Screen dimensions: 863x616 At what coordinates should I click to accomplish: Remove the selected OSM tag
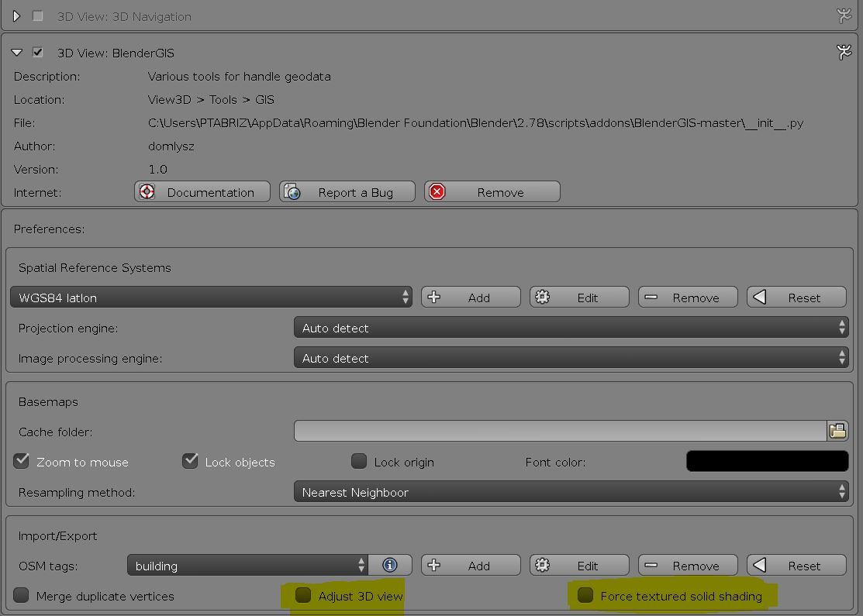coord(688,565)
